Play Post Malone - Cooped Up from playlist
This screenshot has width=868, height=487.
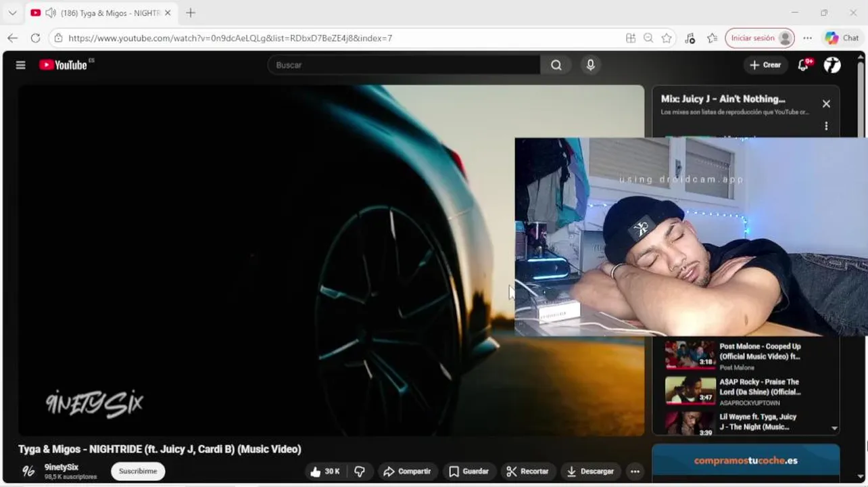[x=745, y=356]
